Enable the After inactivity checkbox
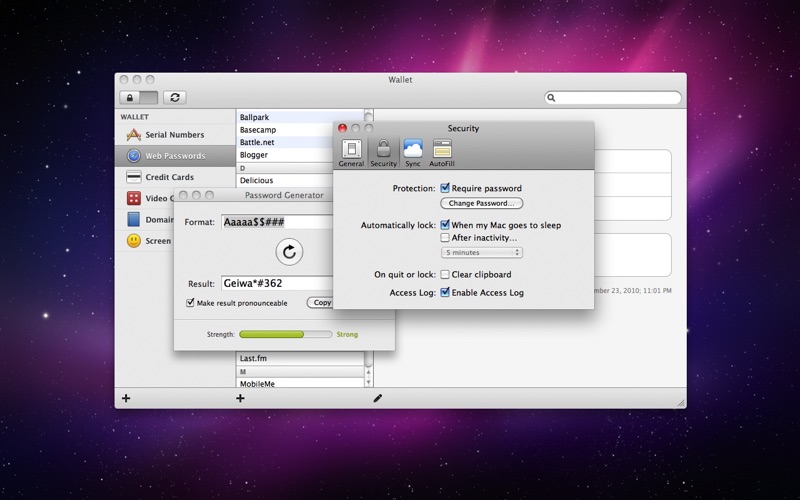 445,238
